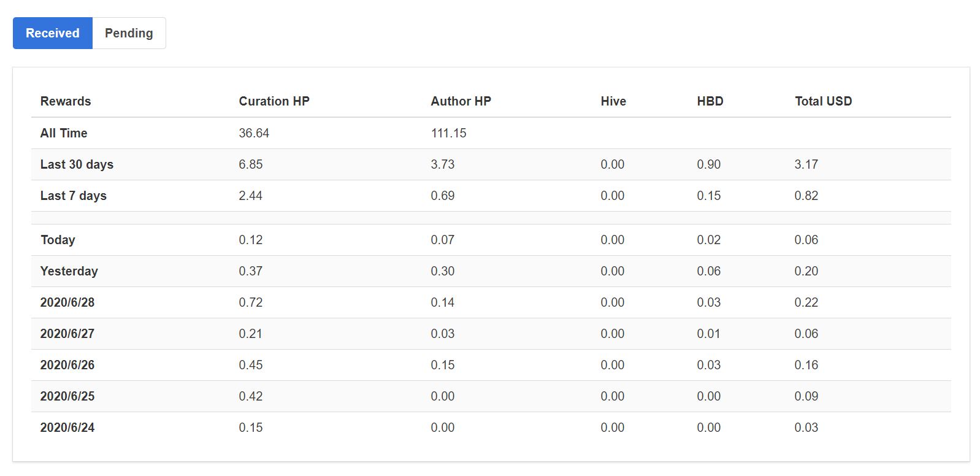Select Today's HBD value 0.02

[709, 240]
